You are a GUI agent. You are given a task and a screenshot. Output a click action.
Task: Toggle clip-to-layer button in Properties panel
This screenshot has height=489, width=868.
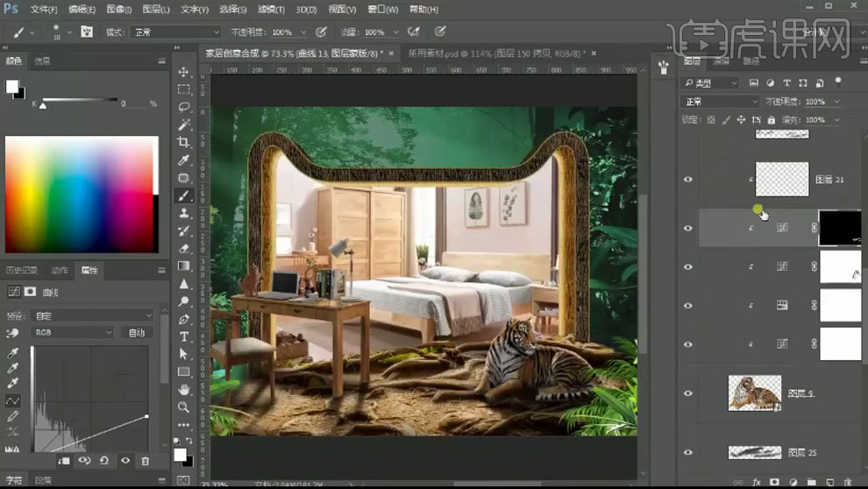click(x=64, y=460)
